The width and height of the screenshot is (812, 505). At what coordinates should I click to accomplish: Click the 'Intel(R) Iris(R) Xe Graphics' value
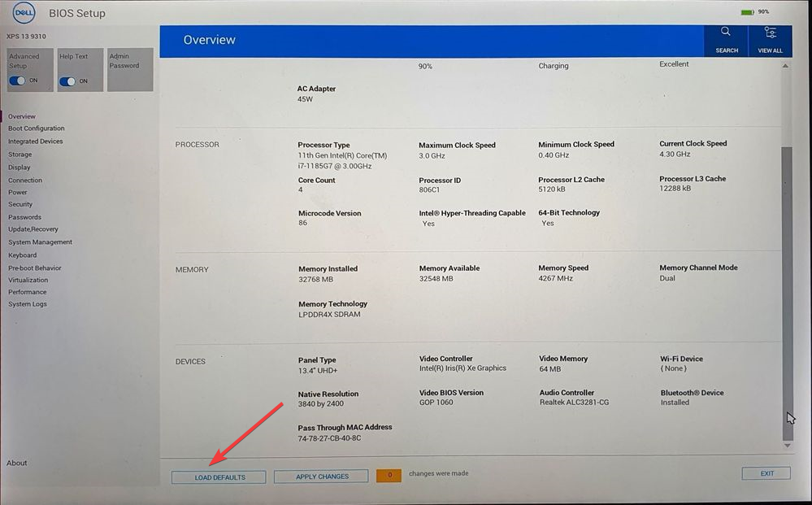463,368
